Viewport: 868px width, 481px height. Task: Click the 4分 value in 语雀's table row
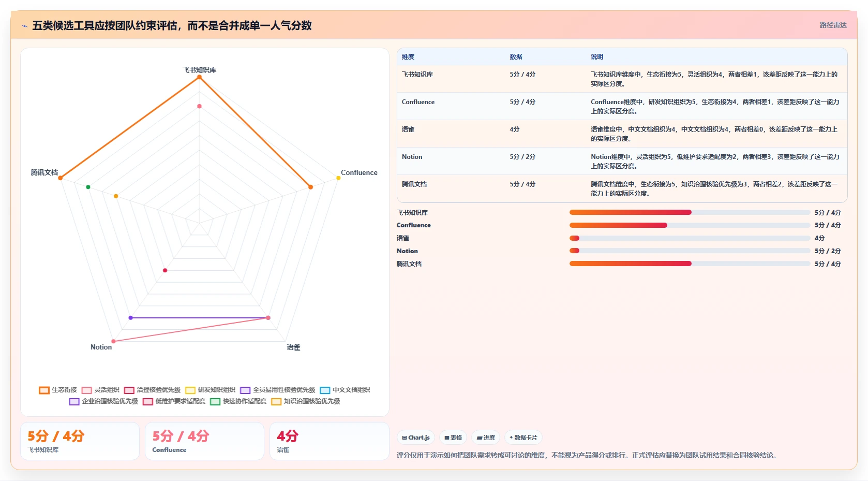point(515,129)
